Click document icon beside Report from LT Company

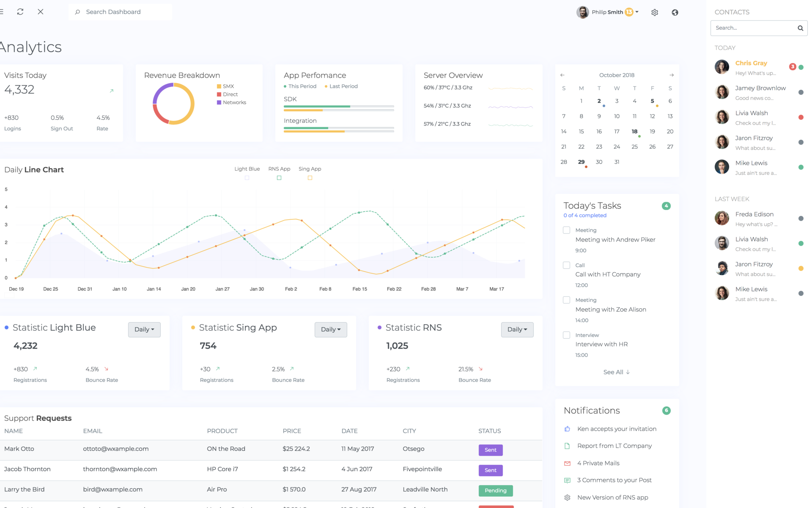pyautogui.click(x=568, y=446)
